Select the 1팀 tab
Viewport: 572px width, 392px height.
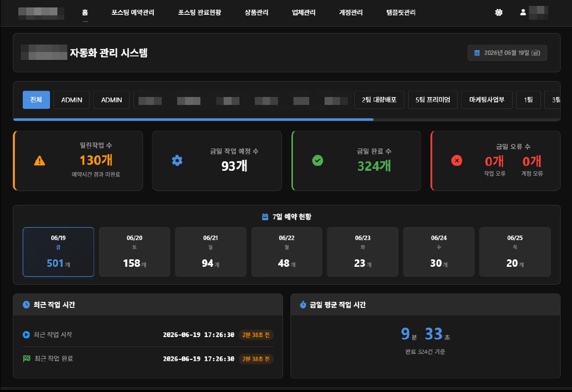point(528,99)
